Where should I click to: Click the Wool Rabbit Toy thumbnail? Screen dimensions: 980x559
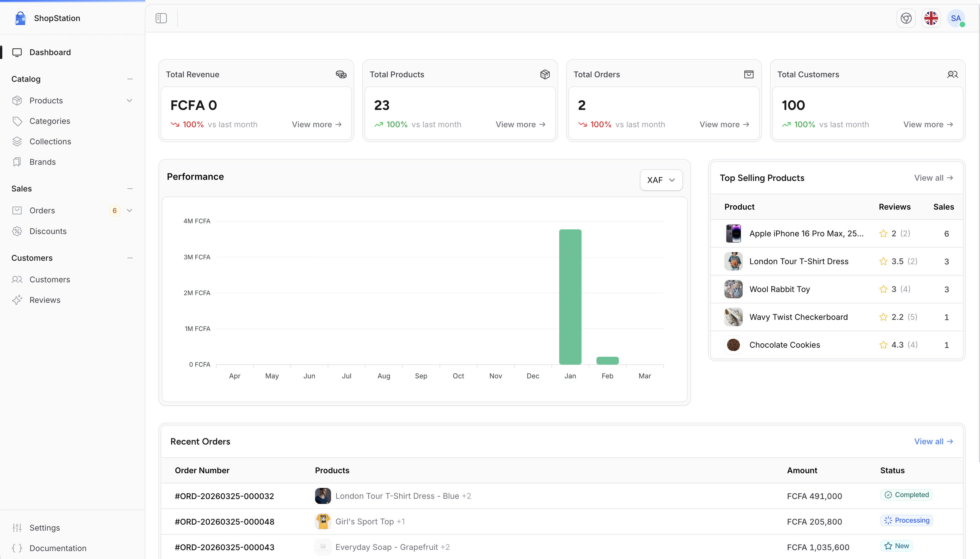[733, 289]
